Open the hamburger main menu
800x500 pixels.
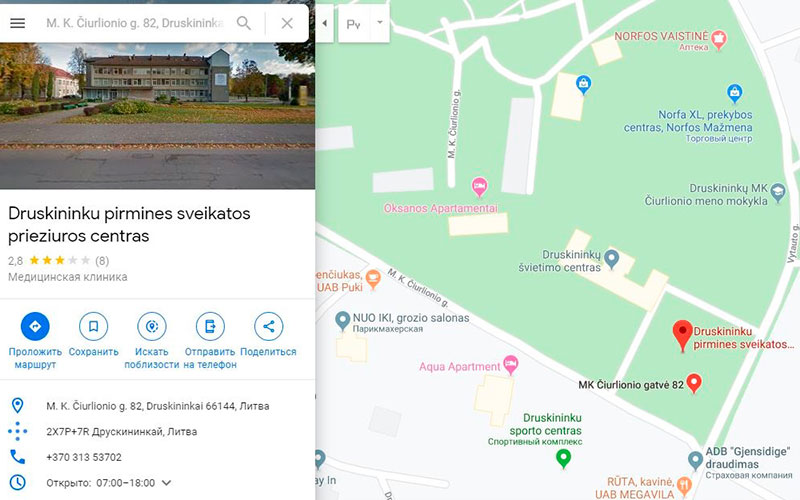[x=17, y=23]
